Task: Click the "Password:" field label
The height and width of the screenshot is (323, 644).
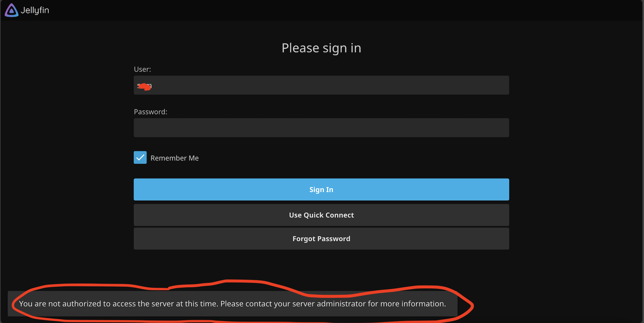Action: [150, 112]
